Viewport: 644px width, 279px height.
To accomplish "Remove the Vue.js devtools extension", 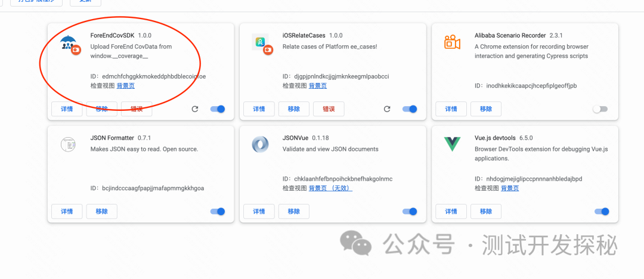I will tap(486, 211).
